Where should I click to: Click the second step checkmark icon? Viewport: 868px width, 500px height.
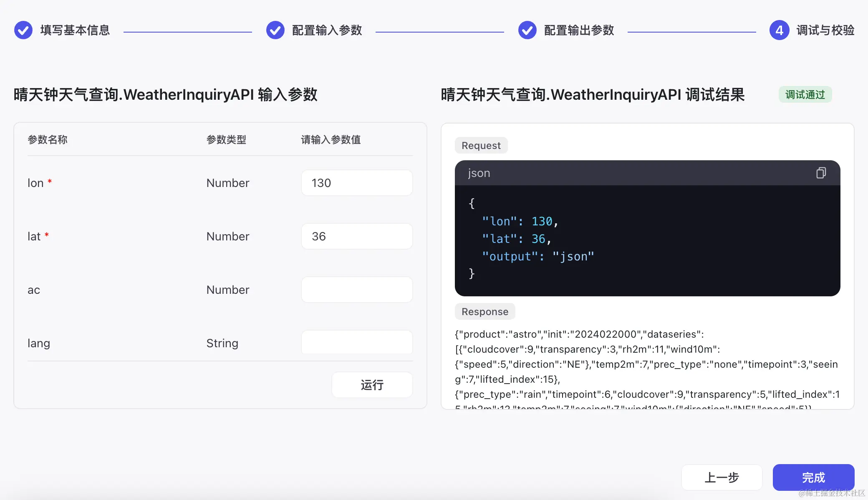[275, 30]
